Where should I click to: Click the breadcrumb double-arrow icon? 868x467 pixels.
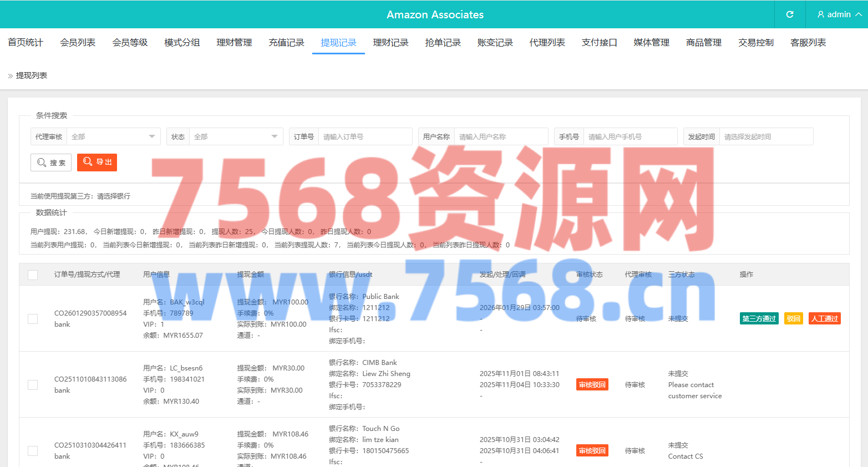10,76
